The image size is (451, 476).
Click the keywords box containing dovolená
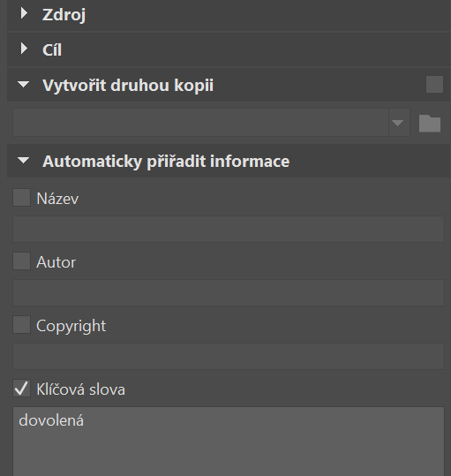pyautogui.click(x=229, y=442)
